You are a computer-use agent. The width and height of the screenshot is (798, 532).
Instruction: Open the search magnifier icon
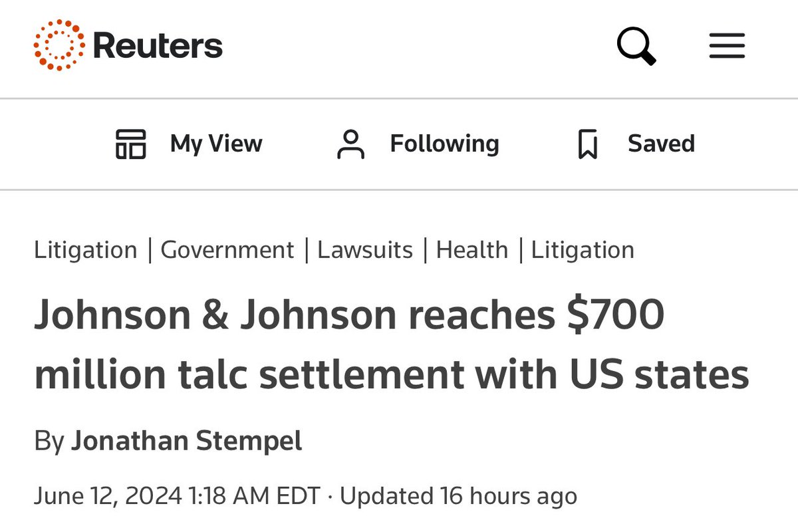point(636,45)
